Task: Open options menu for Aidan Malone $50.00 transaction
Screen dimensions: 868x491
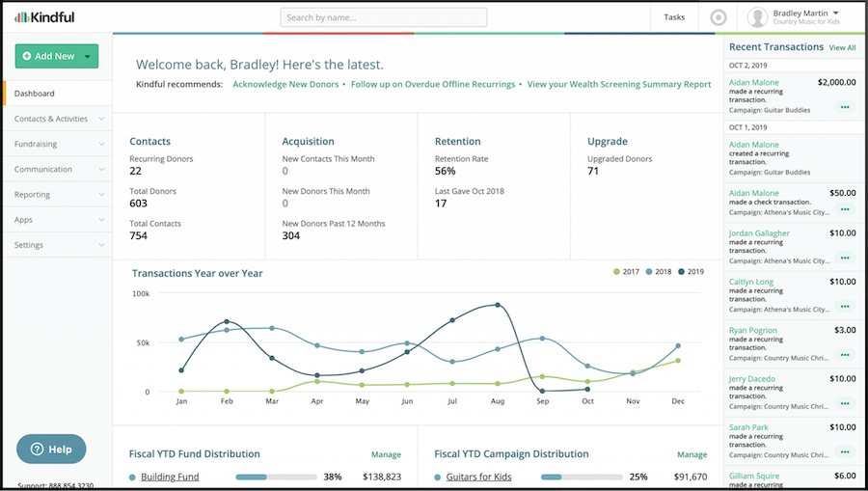Action: point(845,209)
